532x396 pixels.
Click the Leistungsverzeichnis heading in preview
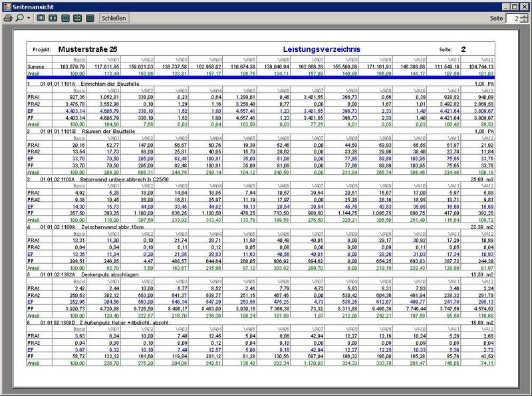321,49
